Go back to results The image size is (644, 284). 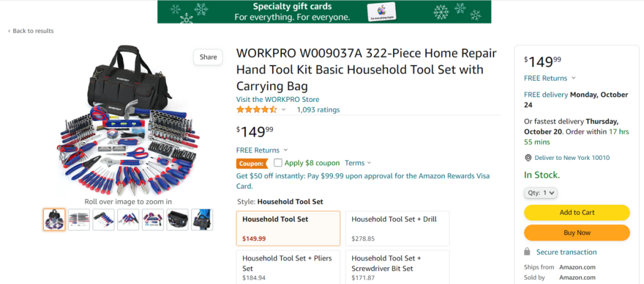(31, 31)
